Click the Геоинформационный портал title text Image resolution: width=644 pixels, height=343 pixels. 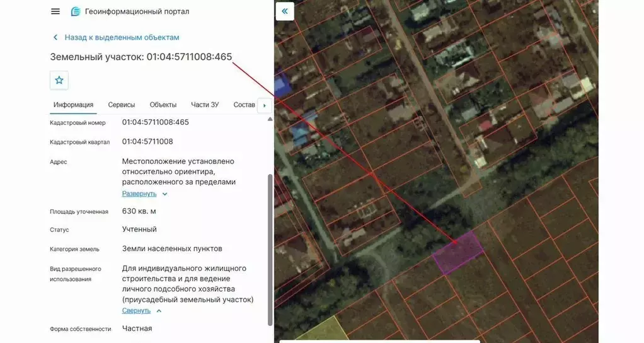[x=137, y=11]
